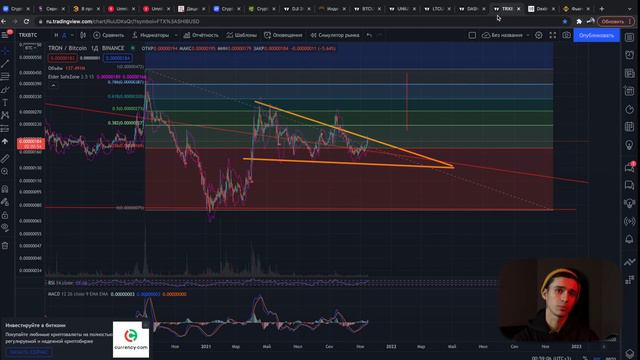
Task: Toggle hide all drawings eye icon
Action: pos(5,228)
